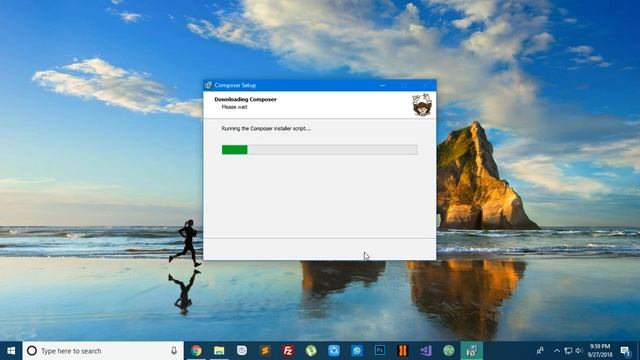Open WhatsApp from the taskbar

pos(357,351)
